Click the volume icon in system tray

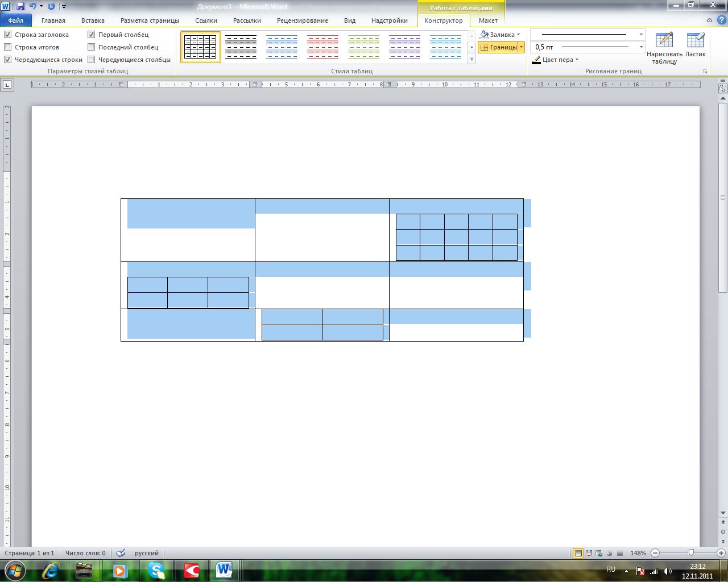(667, 571)
